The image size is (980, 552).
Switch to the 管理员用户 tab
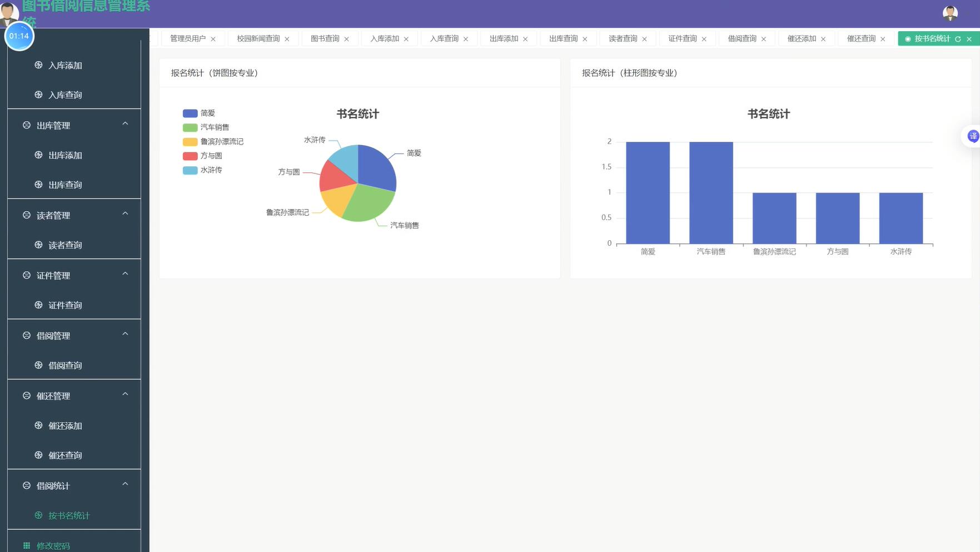pyautogui.click(x=188, y=38)
